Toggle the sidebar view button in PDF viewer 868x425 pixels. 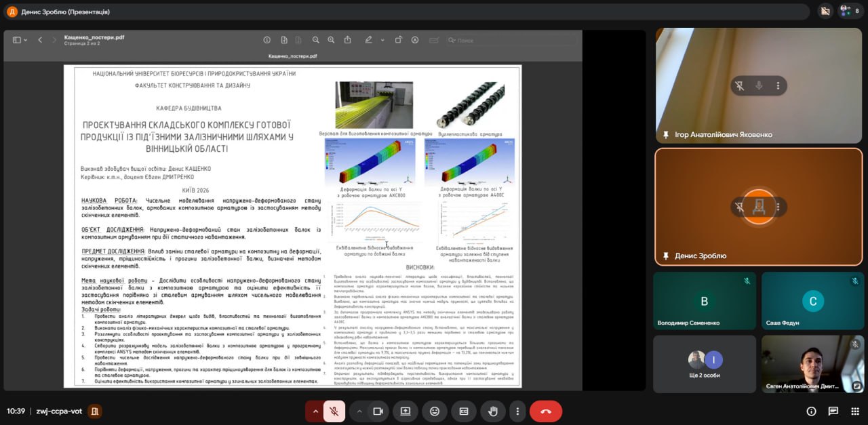[17, 40]
